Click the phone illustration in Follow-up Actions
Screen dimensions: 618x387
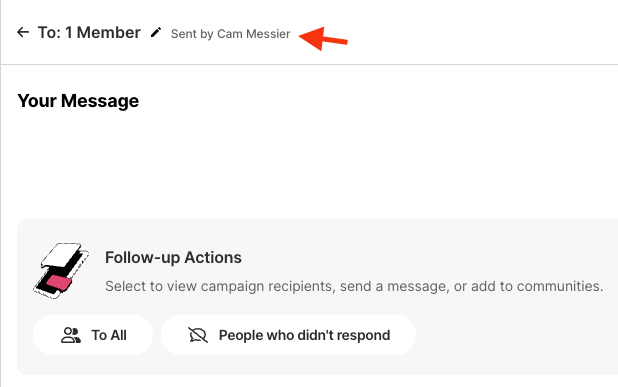pos(61,271)
